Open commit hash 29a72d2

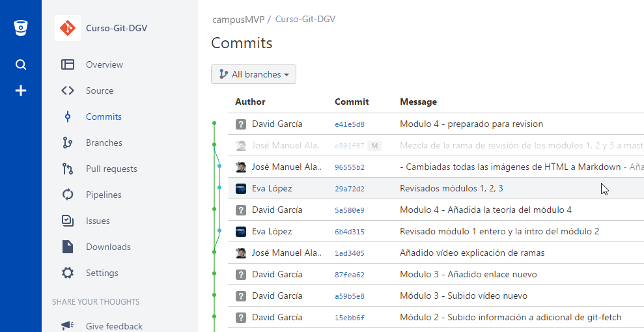click(349, 189)
